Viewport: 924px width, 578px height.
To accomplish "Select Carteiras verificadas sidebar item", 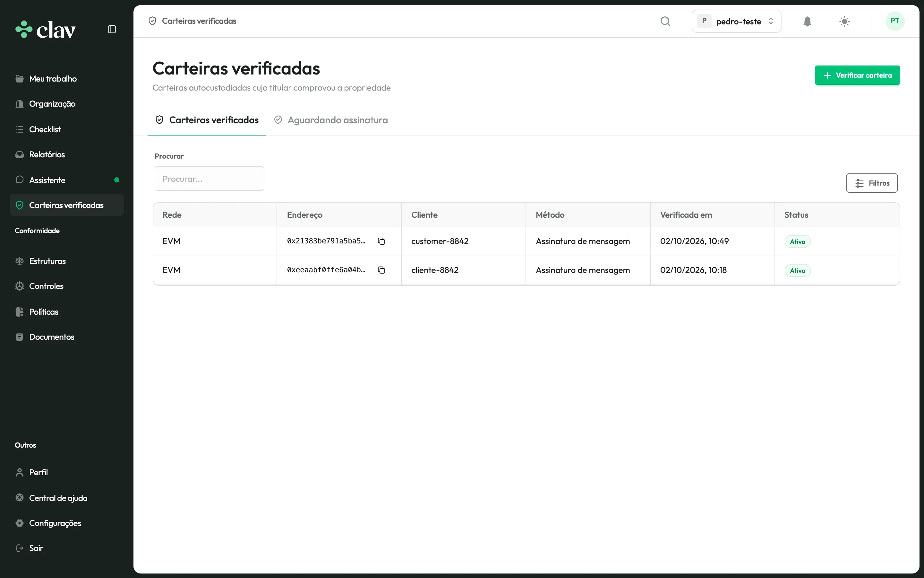I will coord(67,205).
